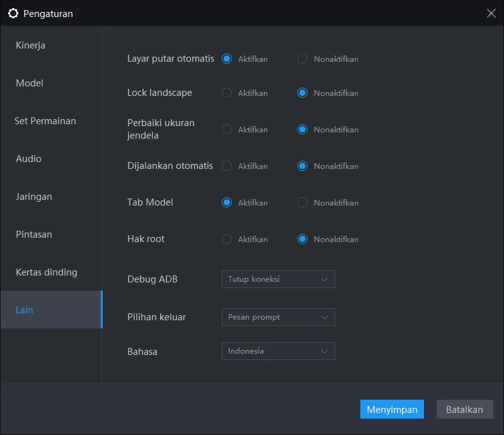Click the Lock landscape label

[x=160, y=93]
